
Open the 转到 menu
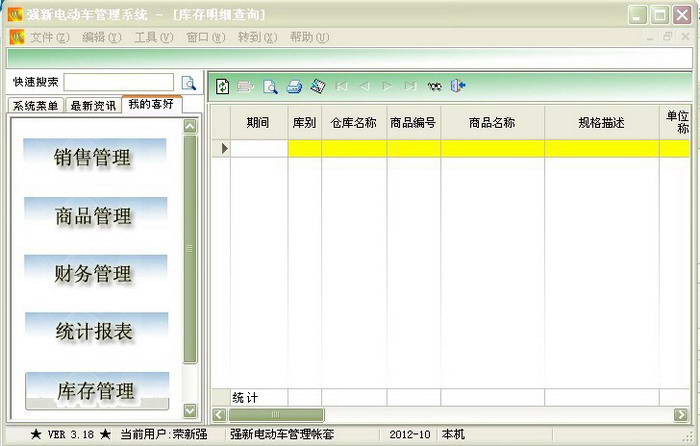(257, 38)
